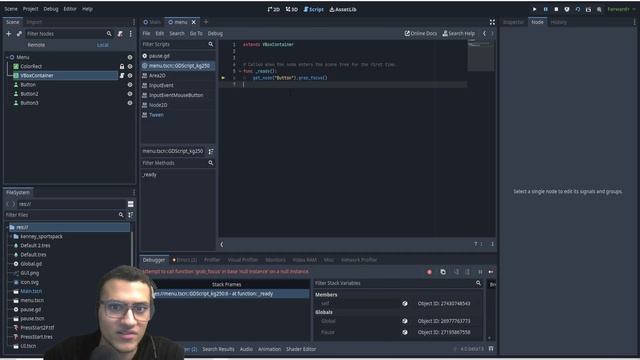The image size is (640, 360).
Task: Open script editor File menu
Action: tap(146, 33)
